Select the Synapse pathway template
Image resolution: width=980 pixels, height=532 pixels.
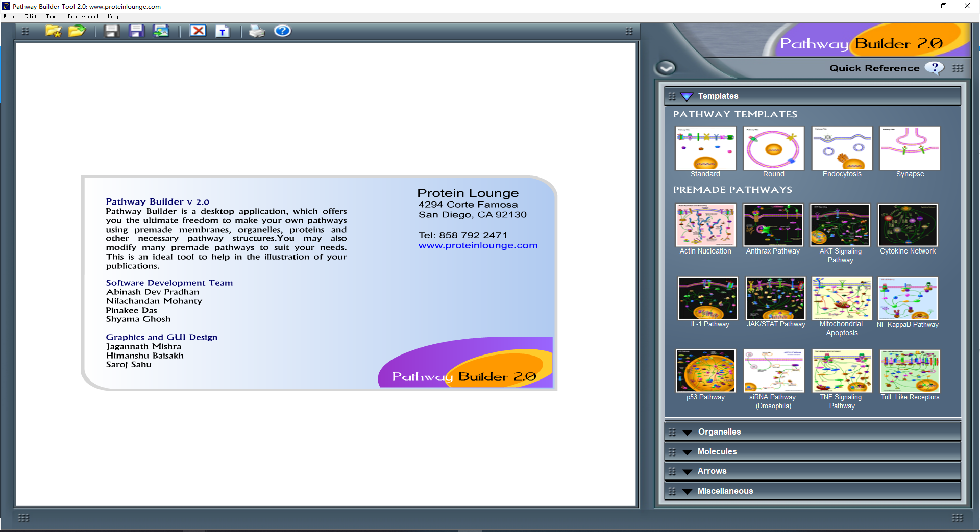coord(910,148)
